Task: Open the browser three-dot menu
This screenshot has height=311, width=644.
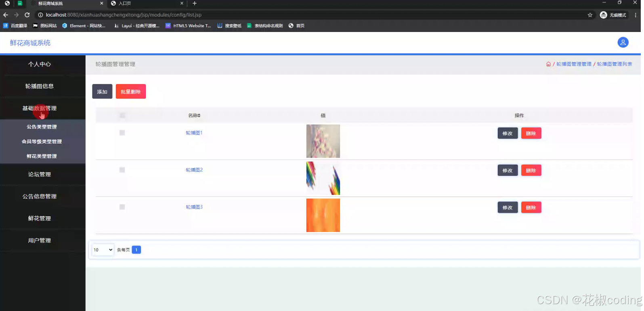Action: click(x=636, y=15)
